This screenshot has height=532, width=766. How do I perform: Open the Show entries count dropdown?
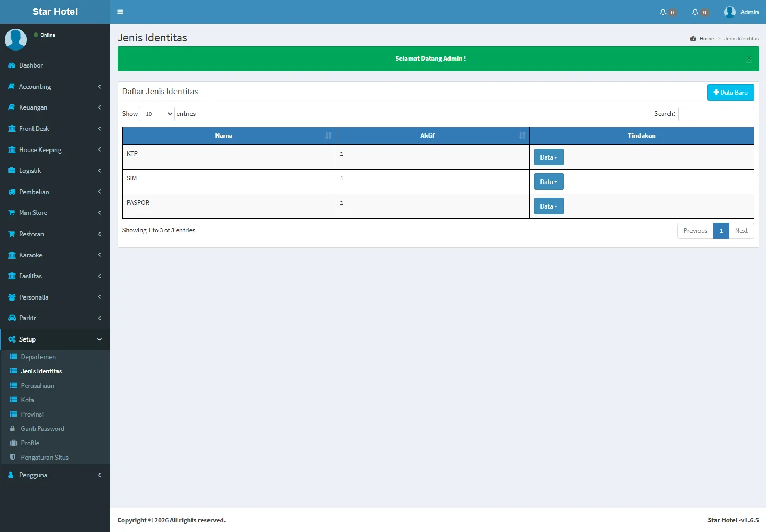coord(157,114)
